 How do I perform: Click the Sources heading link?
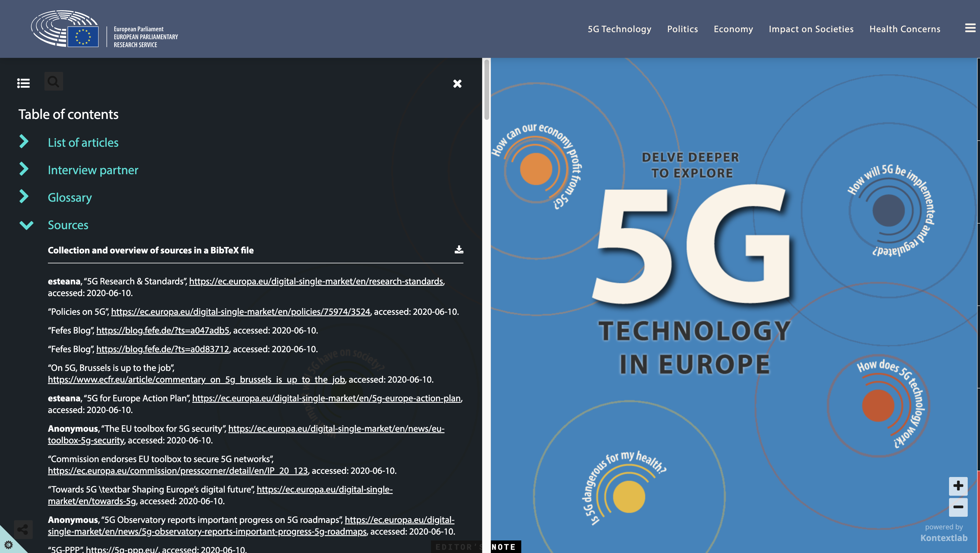pyautogui.click(x=68, y=225)
